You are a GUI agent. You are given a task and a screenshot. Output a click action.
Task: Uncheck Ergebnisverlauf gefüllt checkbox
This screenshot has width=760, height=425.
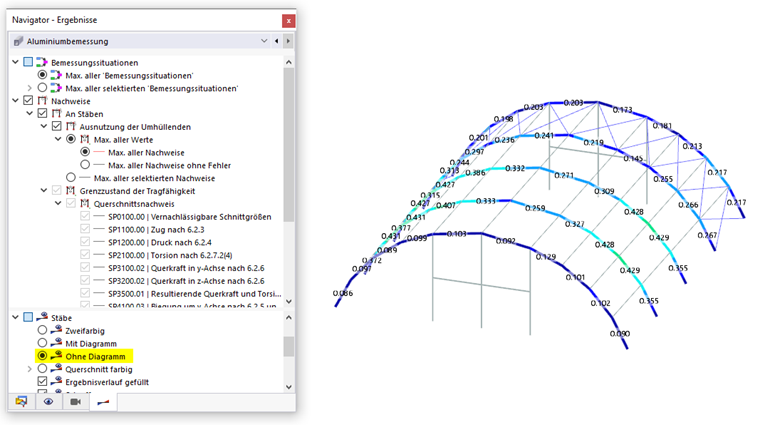(42, 381)
